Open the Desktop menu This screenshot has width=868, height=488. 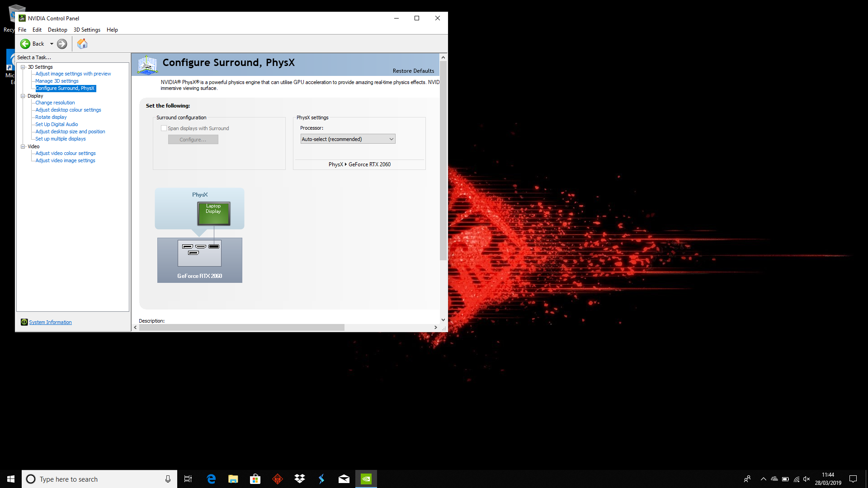(x=57, y=30)
